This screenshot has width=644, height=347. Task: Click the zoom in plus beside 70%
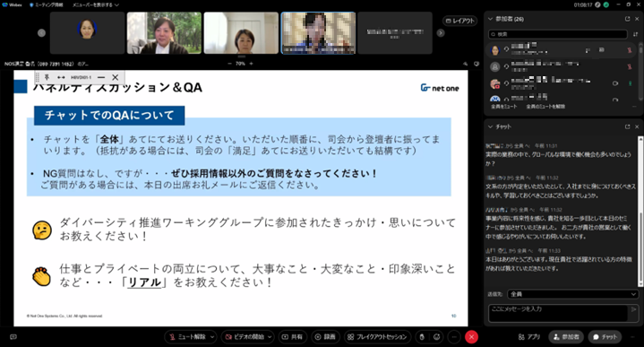point(252,64)
